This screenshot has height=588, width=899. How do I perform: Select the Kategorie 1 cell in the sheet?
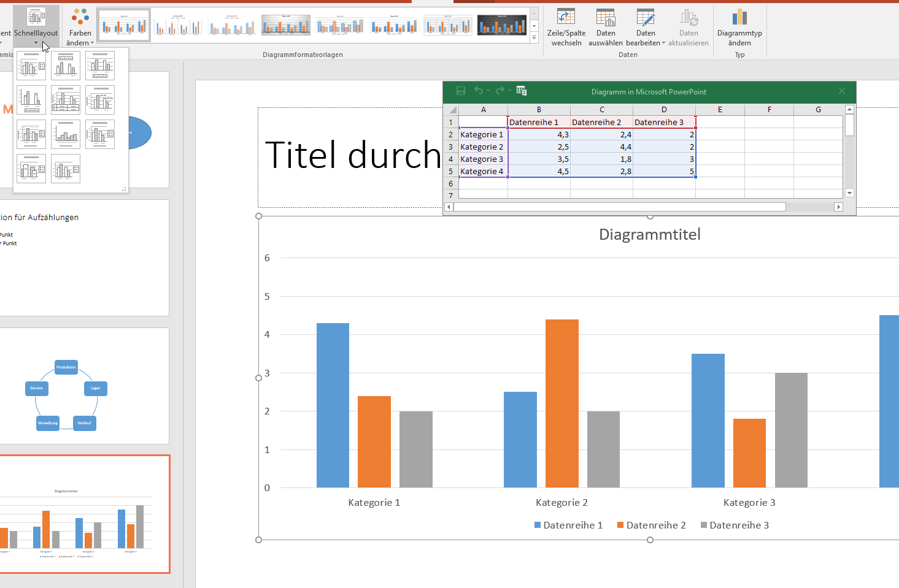(483, 134)
